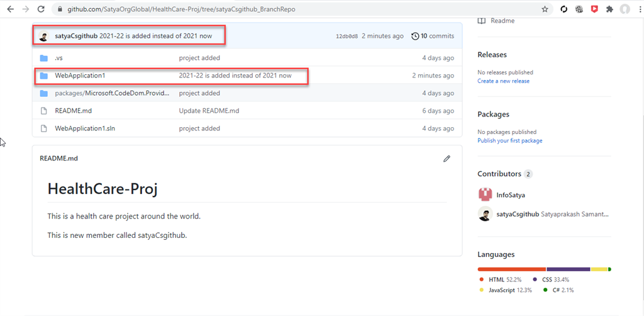Click the satyaCsgithub avatar in commit header
The image size is (644, 316).
[x=43, y=36]
